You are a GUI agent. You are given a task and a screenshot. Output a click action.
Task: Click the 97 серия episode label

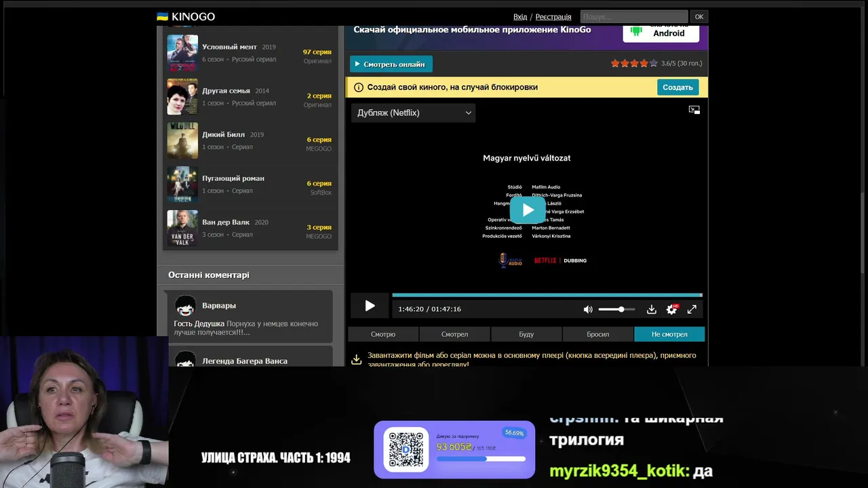[x=317, y=52]
